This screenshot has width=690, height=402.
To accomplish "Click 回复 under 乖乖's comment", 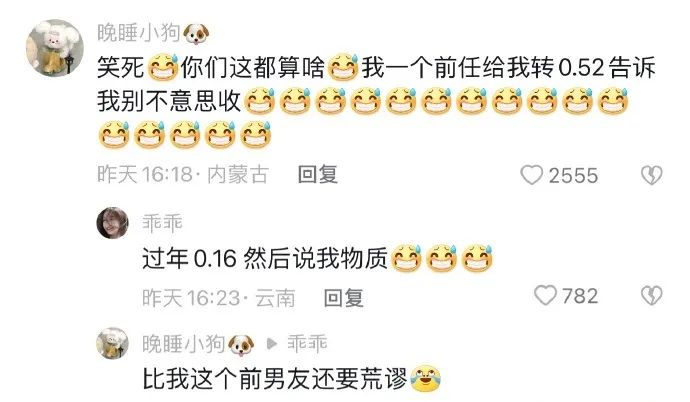I will click(344, 298).
